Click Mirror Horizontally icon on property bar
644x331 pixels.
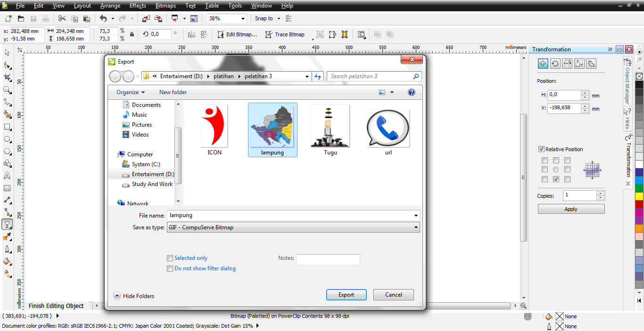click(x=191, y=34)
